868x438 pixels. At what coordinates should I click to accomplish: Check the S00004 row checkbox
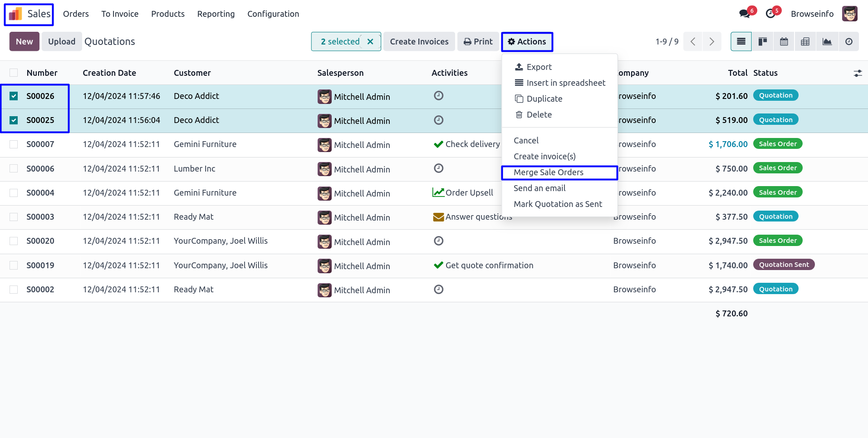(14, 193)
